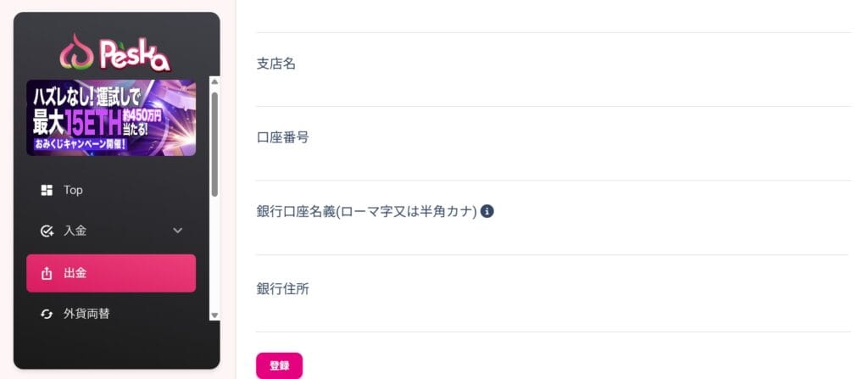Screen dimensions: 868x379
Task: Open the 外貨両替 menu item
Action: 111,315
